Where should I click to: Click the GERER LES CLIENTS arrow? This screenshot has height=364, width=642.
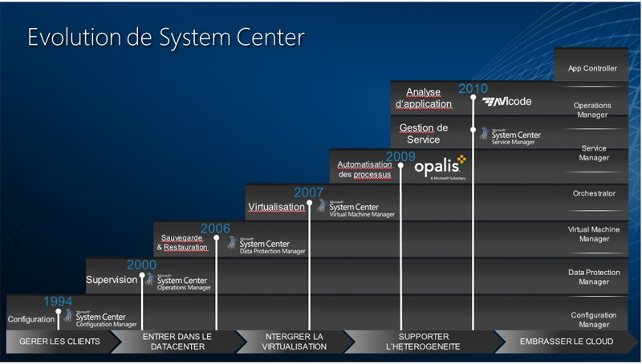click(x=63, y=342)
